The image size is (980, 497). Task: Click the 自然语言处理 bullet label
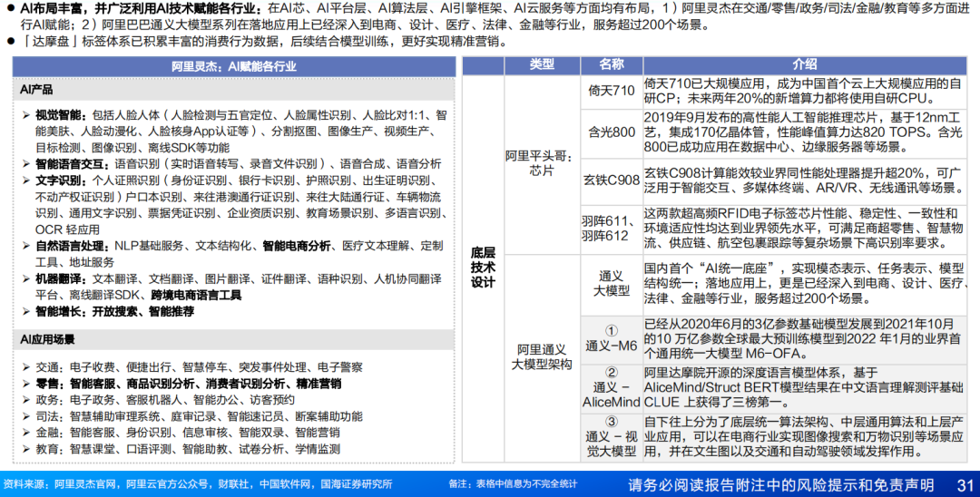pyautogui.click(x=72, y=246)
